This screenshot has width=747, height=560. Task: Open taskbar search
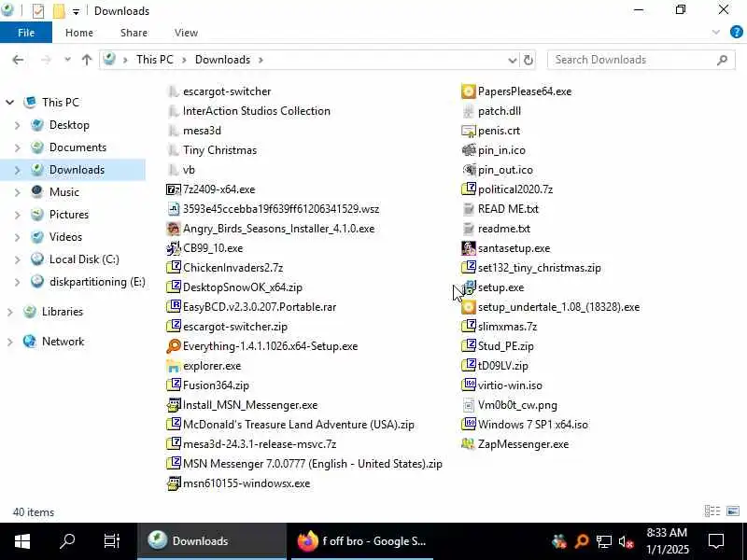click(x=67, y=541)
